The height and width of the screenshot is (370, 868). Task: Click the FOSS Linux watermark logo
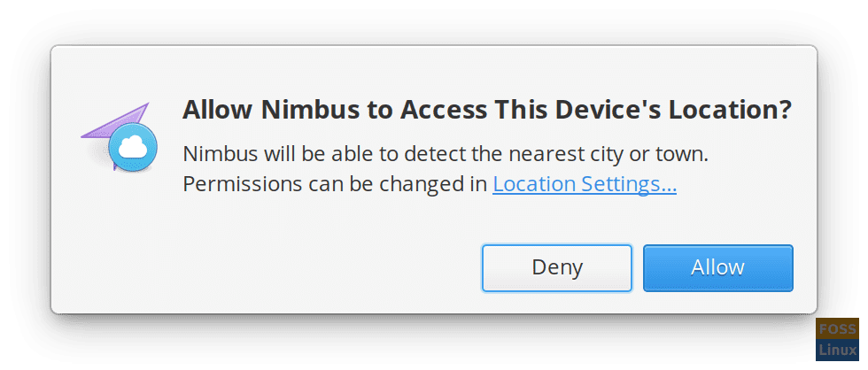(x=837, y=339)
